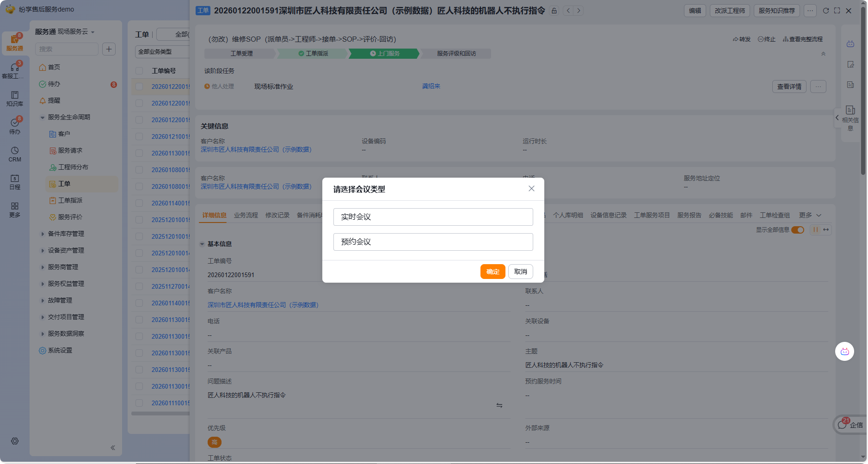Go to next work order arrow

coord(579,11)
